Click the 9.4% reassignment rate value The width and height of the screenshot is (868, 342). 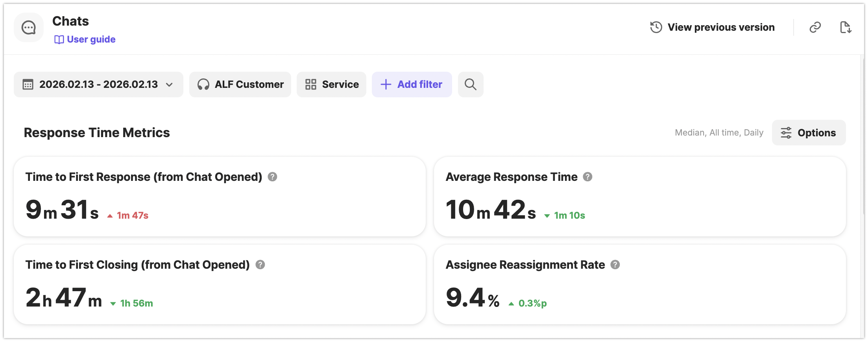tap(472, 297)
